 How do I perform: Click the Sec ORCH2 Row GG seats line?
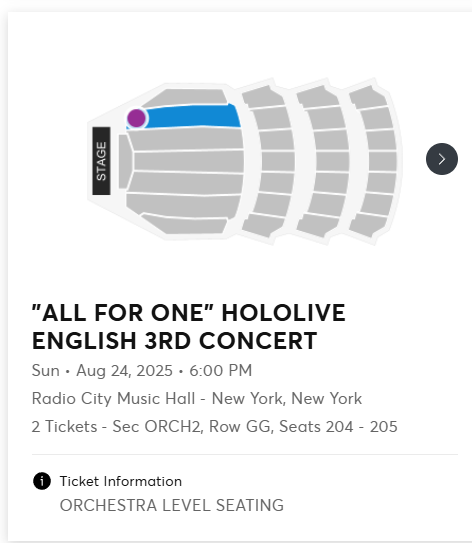click(214, 426)
